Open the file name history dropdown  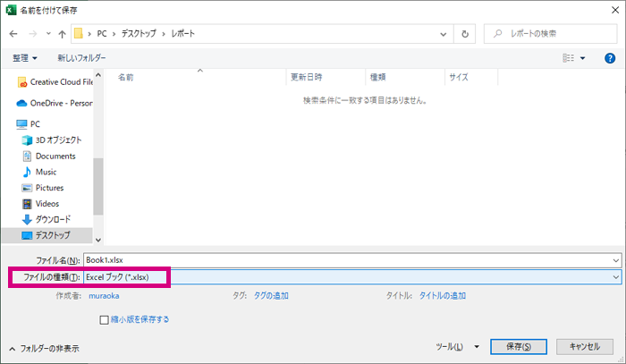(x=615, y=260)
